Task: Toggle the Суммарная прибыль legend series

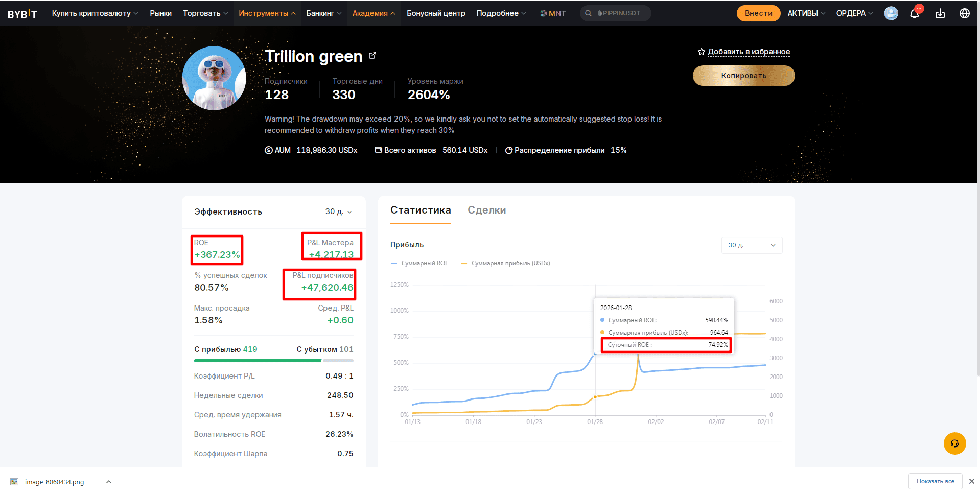Action: (505, 263)
